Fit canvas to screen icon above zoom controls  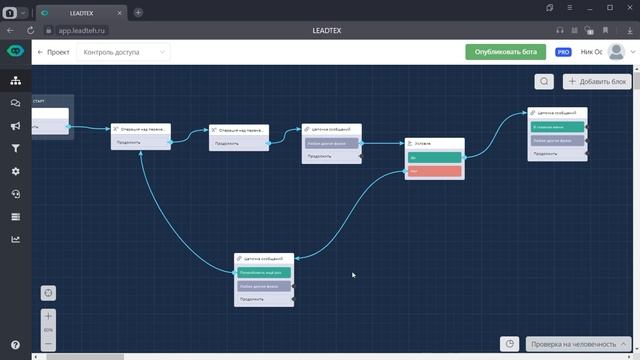coord(48,293)
